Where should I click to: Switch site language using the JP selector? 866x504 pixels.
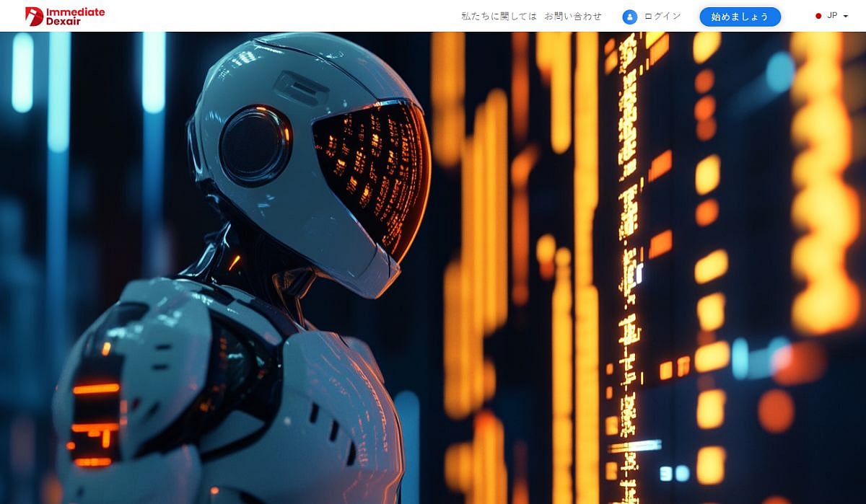point(834,15)
